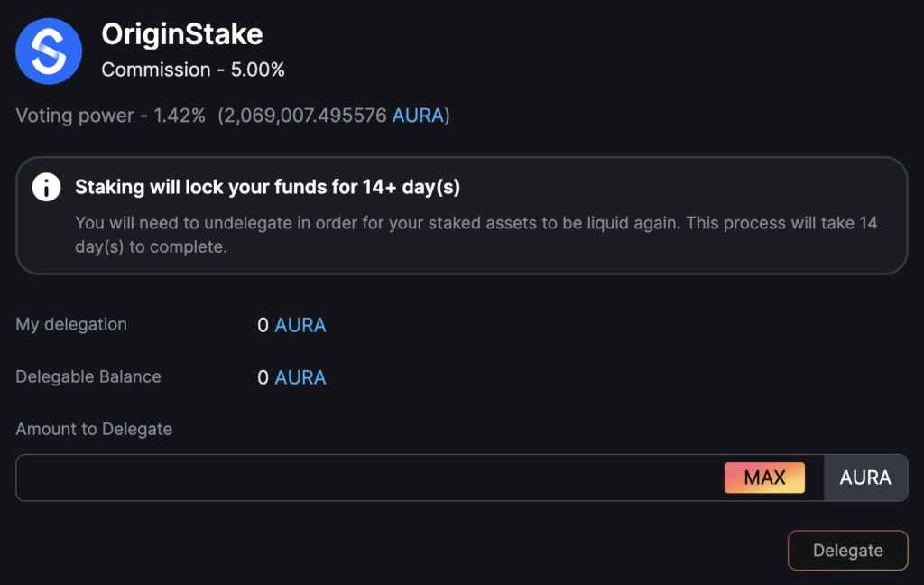Click the AURA link beside My delegation
Screen dimensions: 924x585
tap(300, 325)
